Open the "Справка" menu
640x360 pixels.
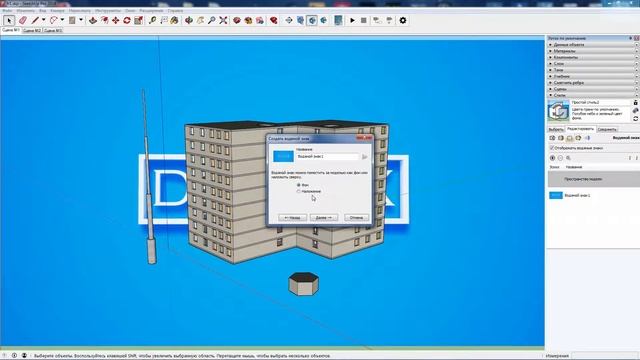point(176,11)
